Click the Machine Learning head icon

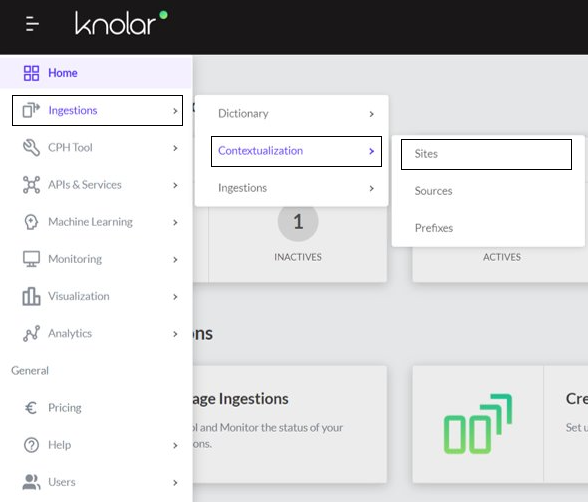click(31, 222)
